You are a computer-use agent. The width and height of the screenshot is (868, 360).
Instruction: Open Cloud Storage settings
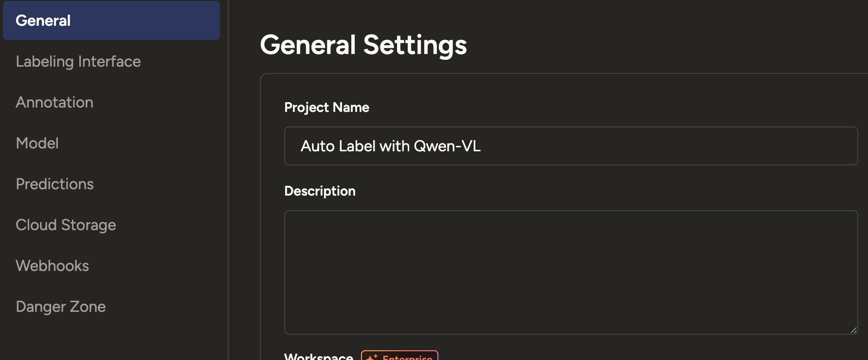pyautogui.click(x=66, y=225)
